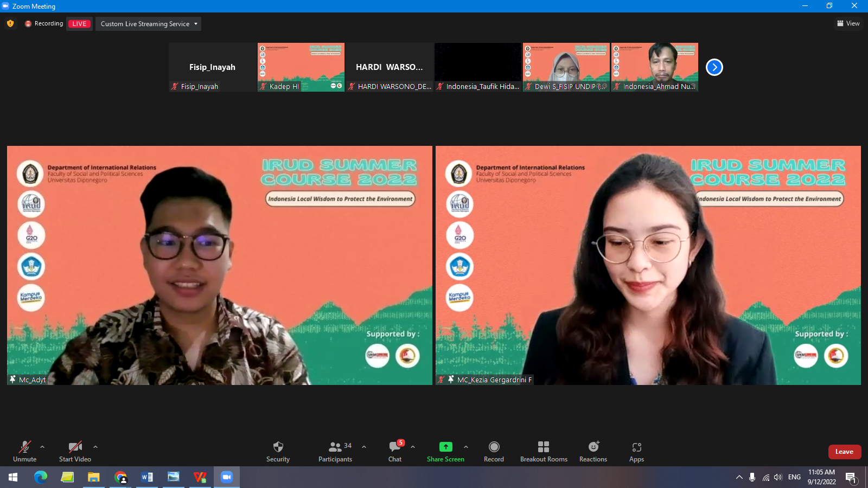This screenshot has width=868, height=488.
Task: Open the Participants panel
Action: [x=335, y=451]
